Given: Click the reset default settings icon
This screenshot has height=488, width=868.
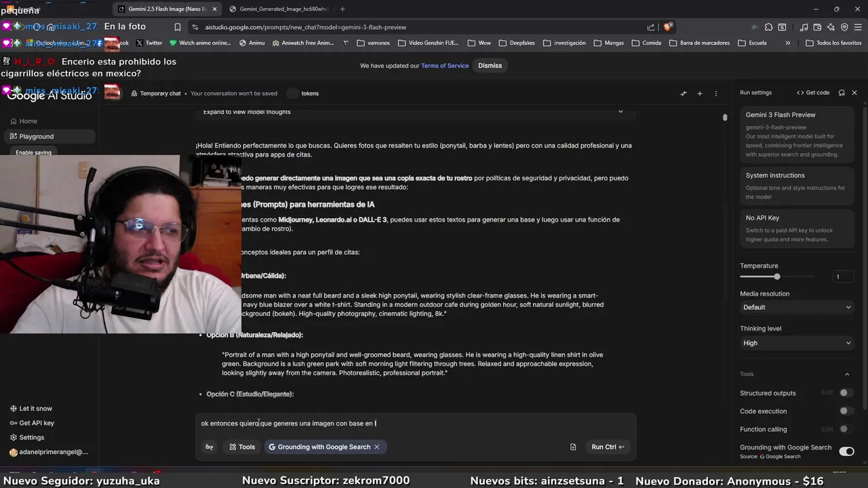Looking at the screenshot, I should tap(842, 93).
